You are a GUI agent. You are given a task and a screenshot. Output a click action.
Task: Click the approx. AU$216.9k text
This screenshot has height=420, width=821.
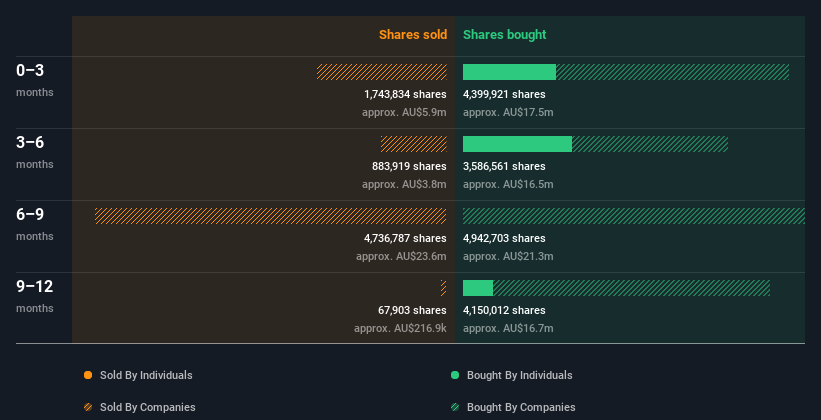(400, 328)
